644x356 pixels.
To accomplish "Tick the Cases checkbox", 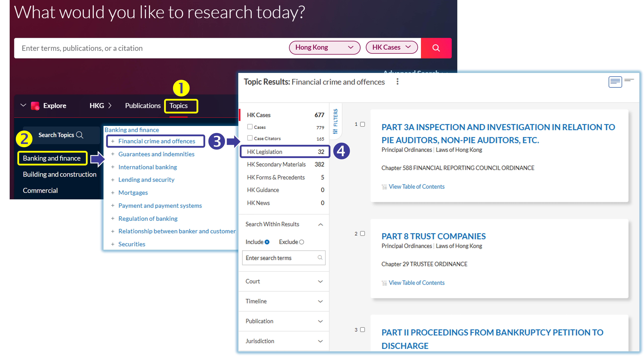I will coord(250,127).
